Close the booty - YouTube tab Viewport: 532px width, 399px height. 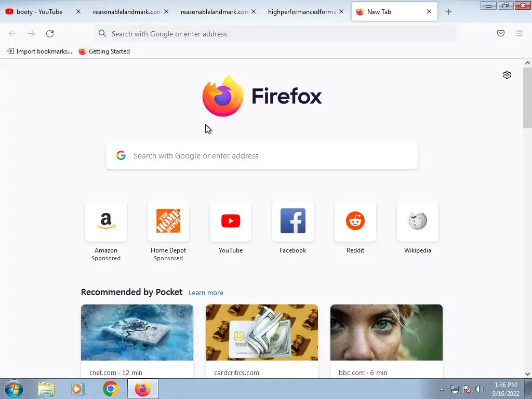coord(78,11)
